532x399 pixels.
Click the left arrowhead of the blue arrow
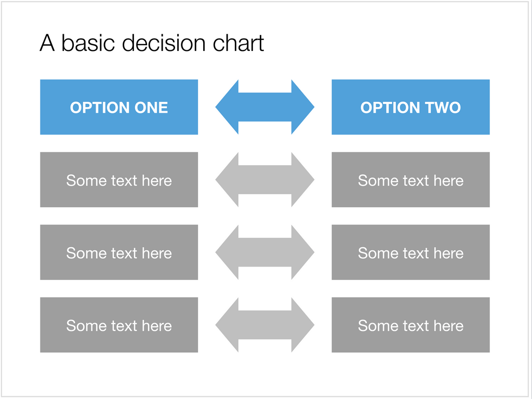click(227, 107)
